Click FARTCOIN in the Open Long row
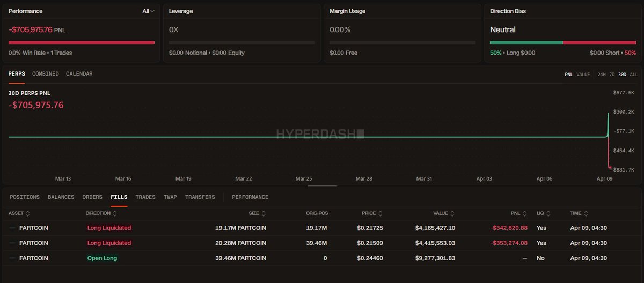 [x=33, y=258]
